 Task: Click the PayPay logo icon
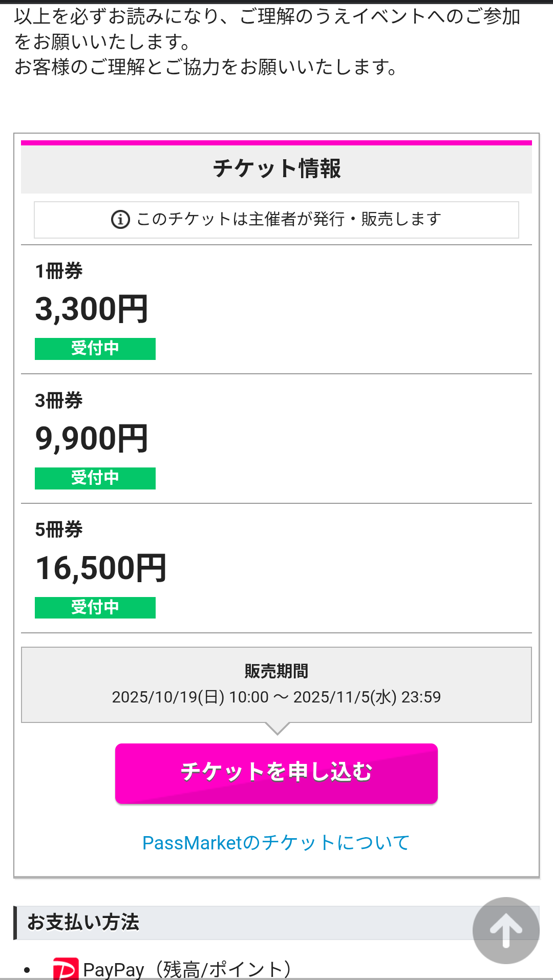click(x=66, y=969)
